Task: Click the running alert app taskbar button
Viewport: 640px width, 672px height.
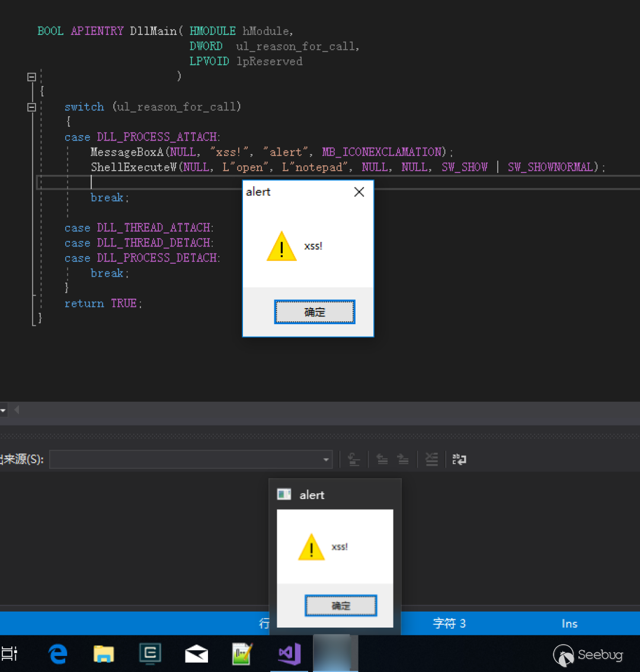Action: 335,653
